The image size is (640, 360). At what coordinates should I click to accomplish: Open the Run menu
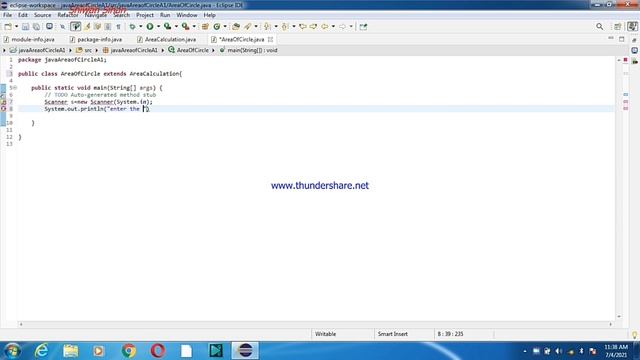(165, 15)
